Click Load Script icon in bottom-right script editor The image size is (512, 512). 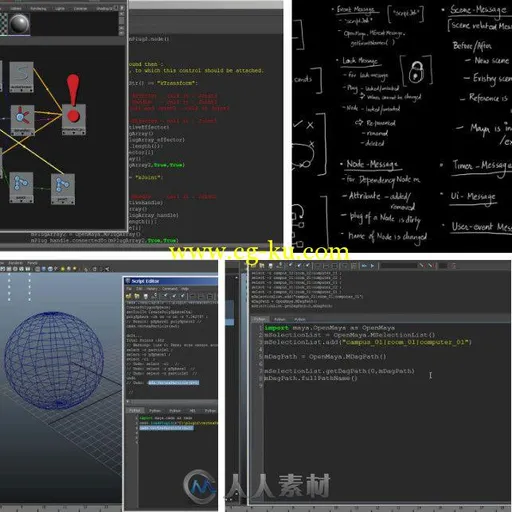click(x=253, y=266)
